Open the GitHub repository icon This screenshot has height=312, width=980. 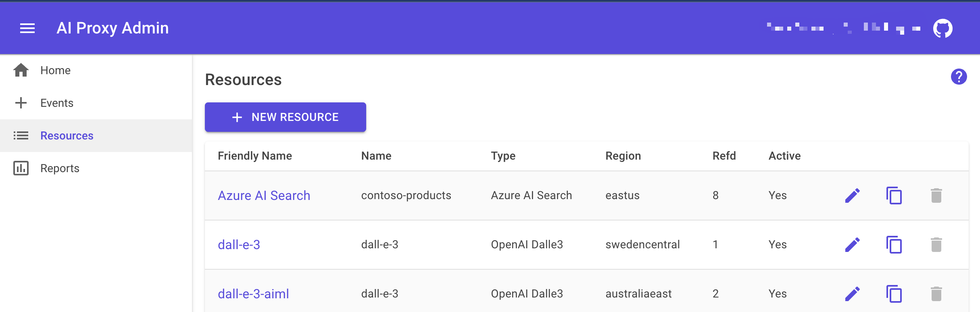tap(942, 29)
